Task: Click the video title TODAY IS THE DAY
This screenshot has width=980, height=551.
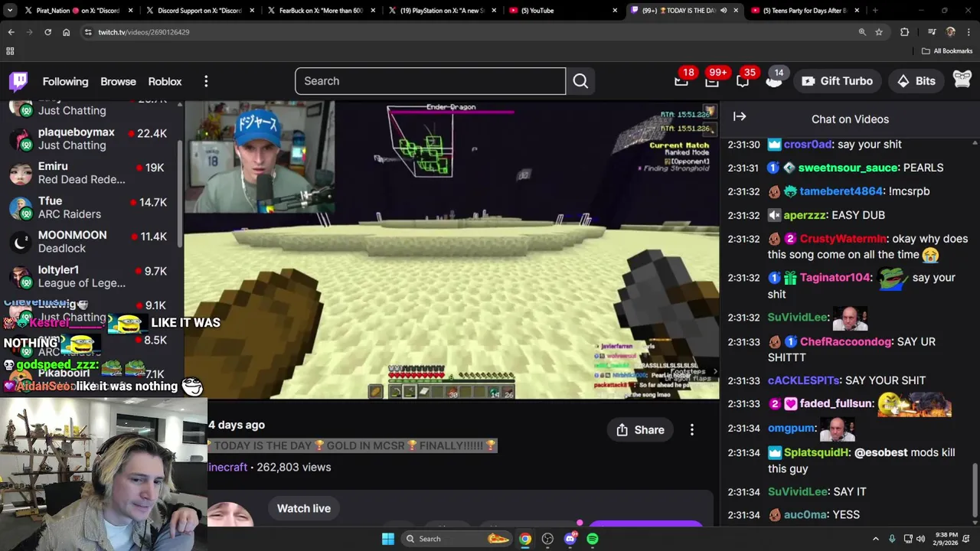Action: pos(353,445)
